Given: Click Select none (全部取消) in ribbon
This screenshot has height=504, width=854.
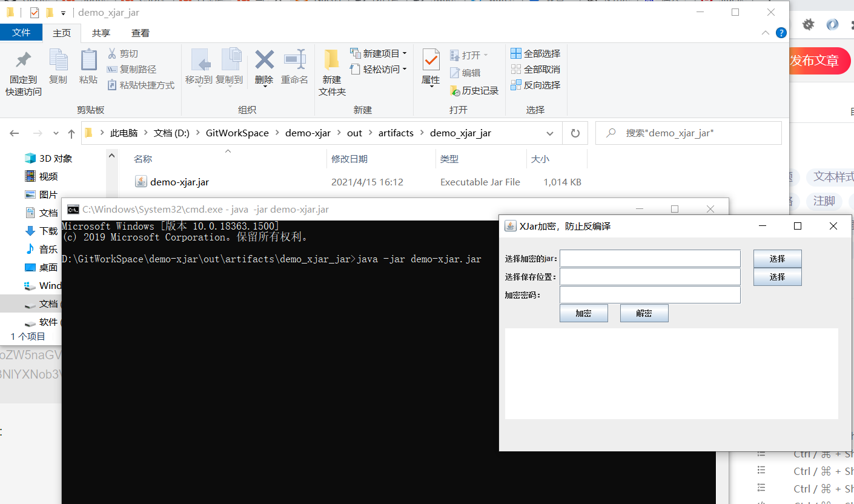Looking at the screenshot, I should point(535,70).
